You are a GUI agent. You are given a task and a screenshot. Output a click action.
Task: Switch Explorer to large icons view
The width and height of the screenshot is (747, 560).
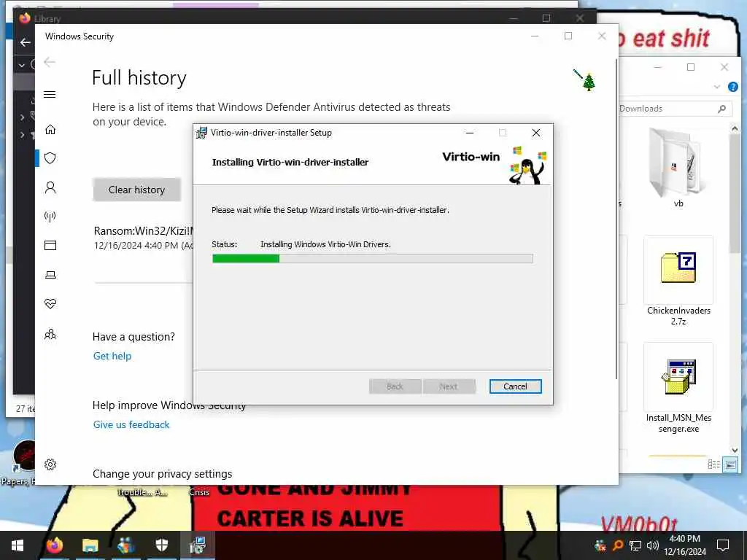(x=729, y=464)
